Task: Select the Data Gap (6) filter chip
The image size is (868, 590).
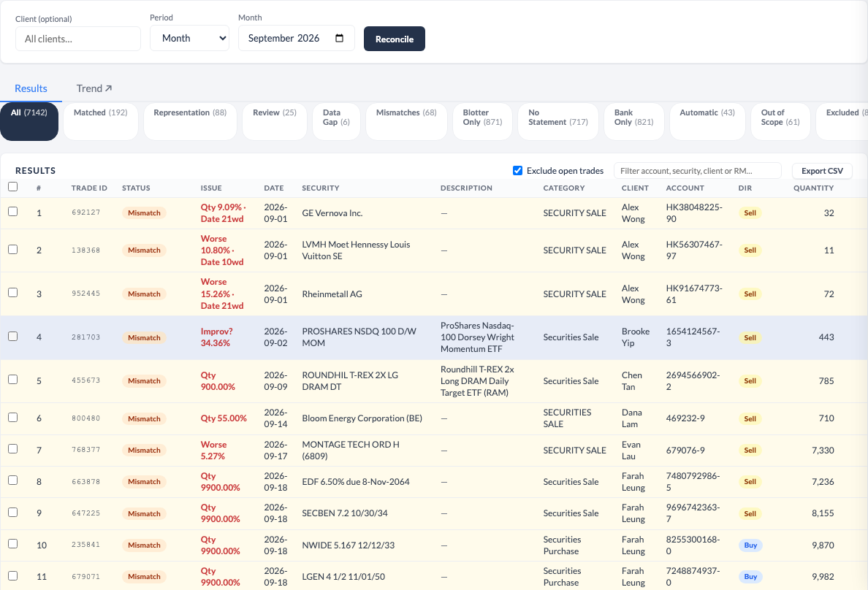Action: tap(337, 121)
